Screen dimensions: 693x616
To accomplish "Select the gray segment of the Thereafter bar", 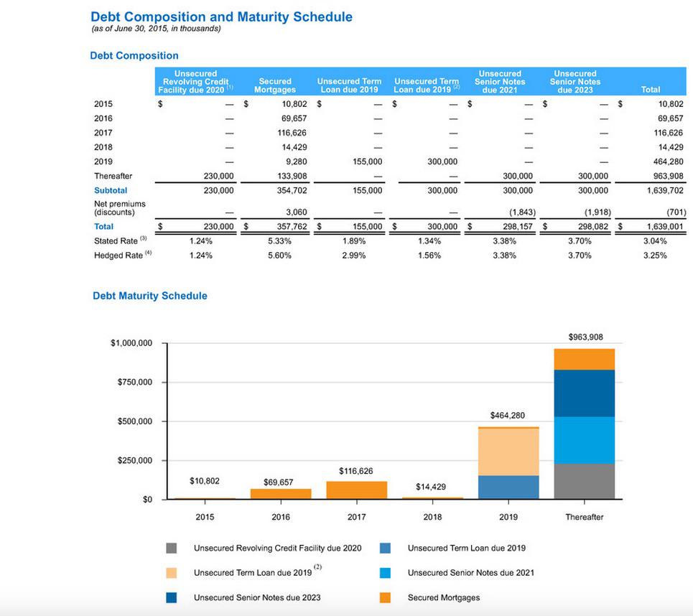I will pyautogui.click(x=584, y=481).
